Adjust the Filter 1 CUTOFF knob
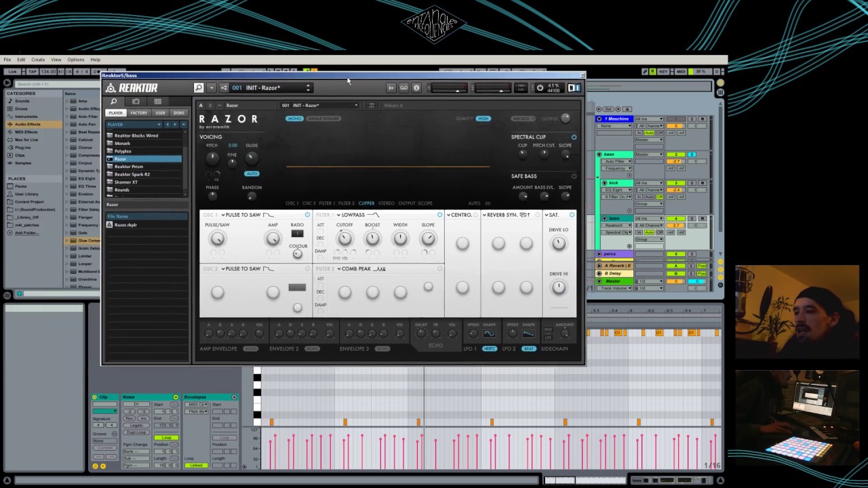This screenshot has height=488, width=868. coord(344,239)
